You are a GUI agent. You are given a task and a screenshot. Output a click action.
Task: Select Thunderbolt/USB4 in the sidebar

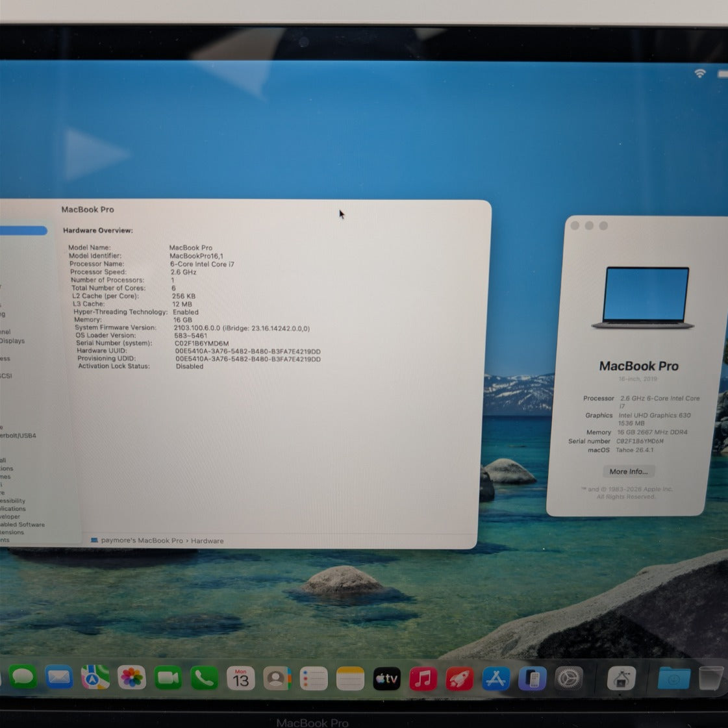[x=18, y=436]
